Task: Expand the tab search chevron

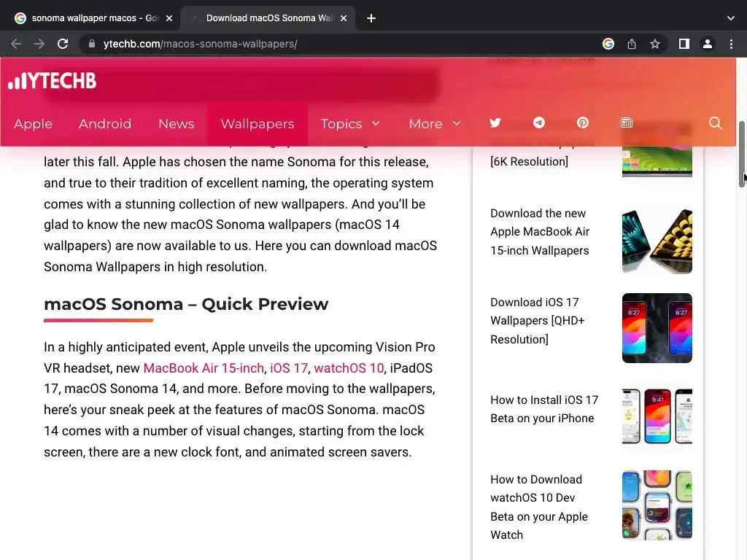Action: tap(731, 18)
